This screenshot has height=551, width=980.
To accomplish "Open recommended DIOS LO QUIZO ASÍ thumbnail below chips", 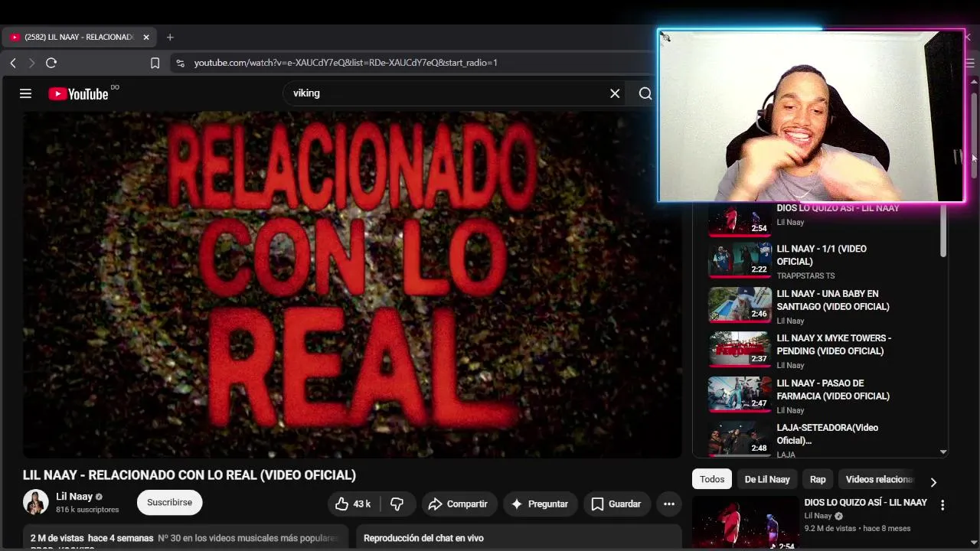I will coord(745,523).
